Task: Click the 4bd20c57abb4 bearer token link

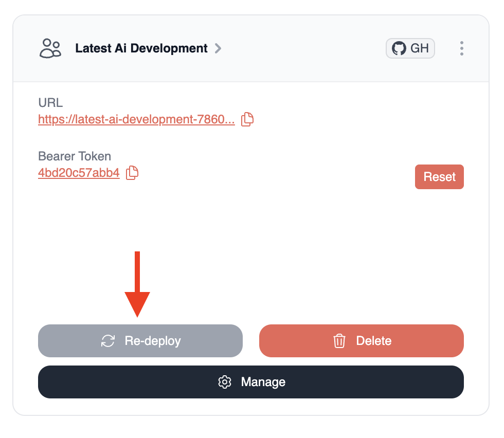Action: coord(78,173)
